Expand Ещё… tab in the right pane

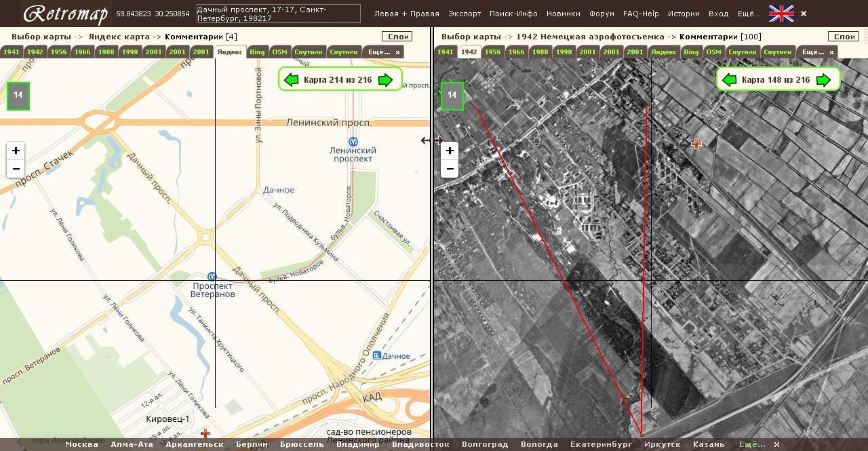tap(812, 52)
